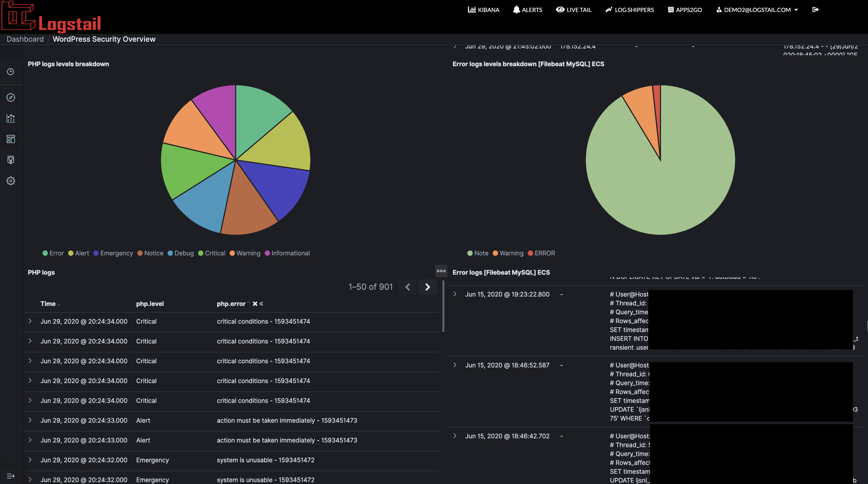The image size is (868, 484).
Task: Click the logout icon in top bar
Action: 815,10
